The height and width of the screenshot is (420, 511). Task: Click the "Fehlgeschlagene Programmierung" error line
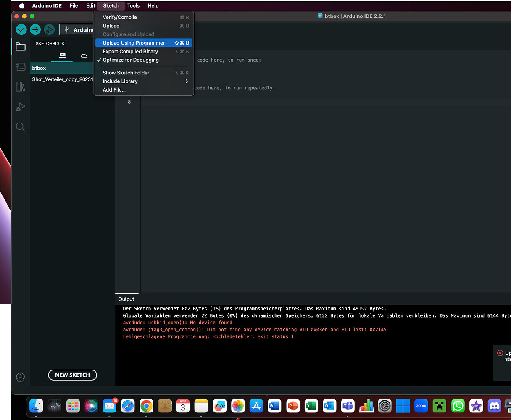pyautogui.click(x=208, y=336)
